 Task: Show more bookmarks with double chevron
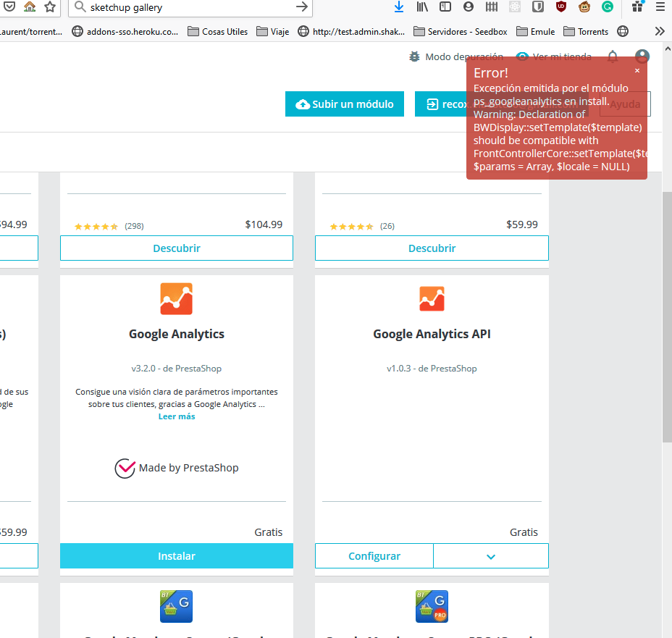660,31
